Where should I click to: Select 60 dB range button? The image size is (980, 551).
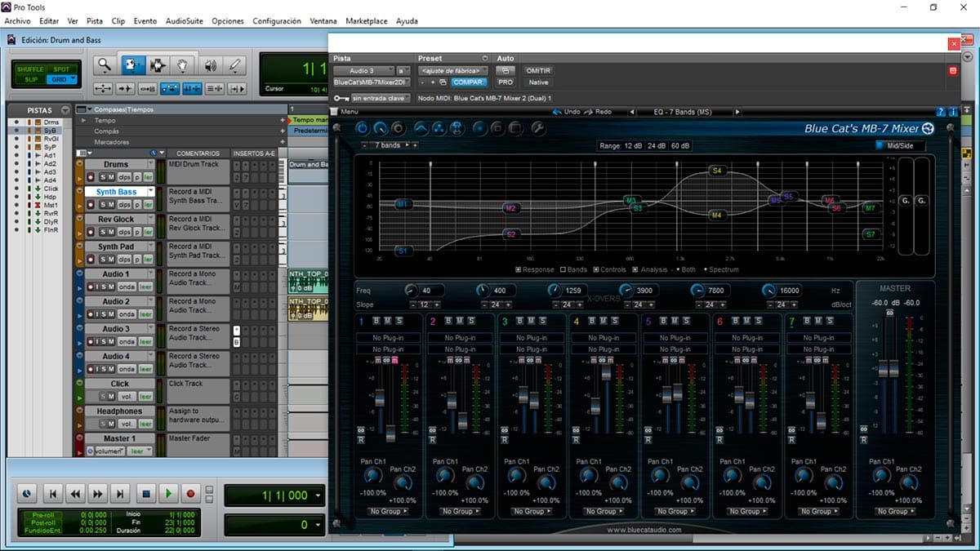[679, 146]
